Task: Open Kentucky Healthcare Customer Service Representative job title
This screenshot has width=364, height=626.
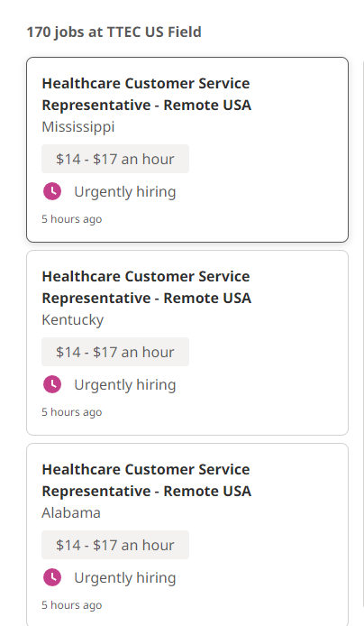Action: (146, 287)
